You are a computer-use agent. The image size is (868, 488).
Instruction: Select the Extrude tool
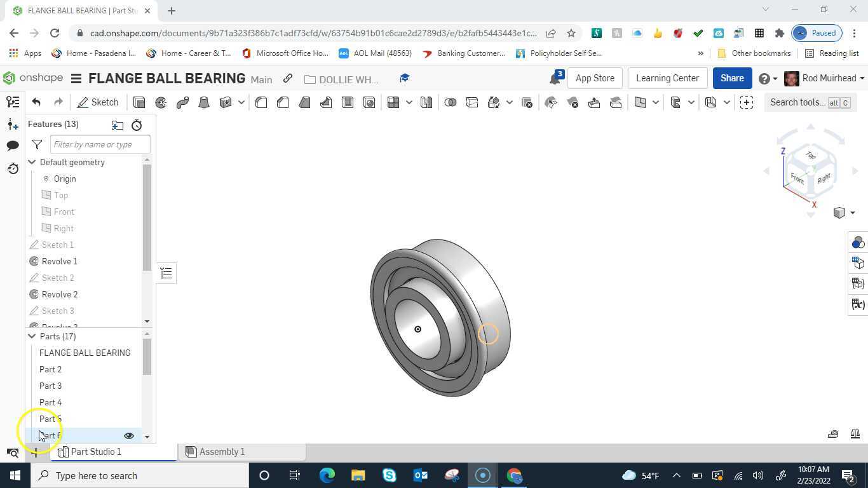click(139, 102)
